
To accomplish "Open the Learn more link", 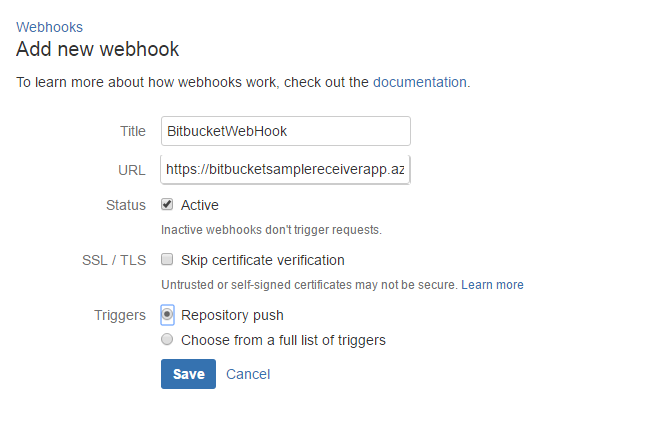I will click(x=492, y=285).
